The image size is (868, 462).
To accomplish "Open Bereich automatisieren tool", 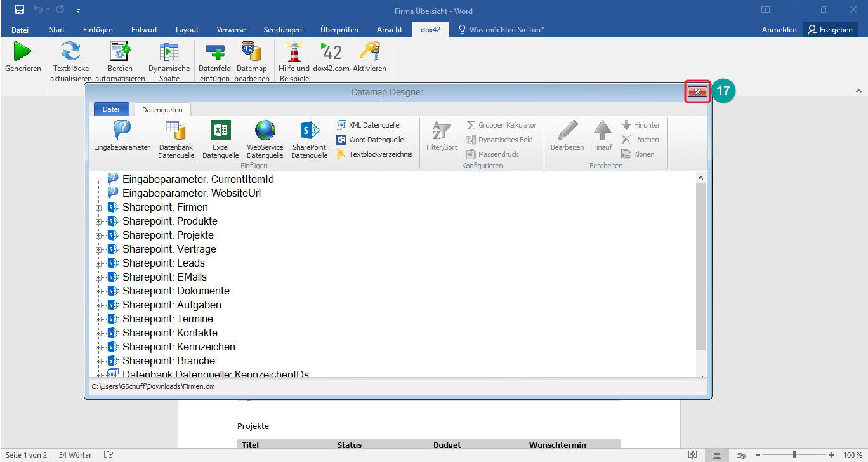I will click(x=120, y=51).
